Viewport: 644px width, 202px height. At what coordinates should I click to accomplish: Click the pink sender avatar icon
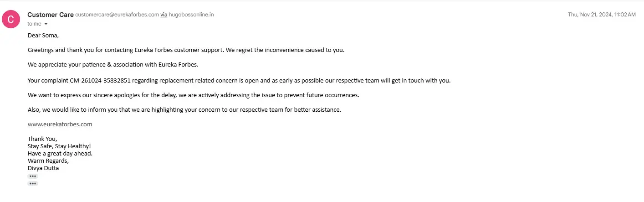(11, 19)
